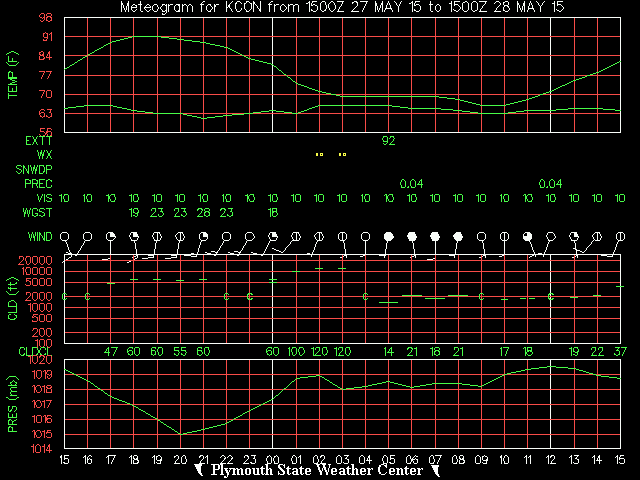
Task: Click the WX weather symbol near hour 02
Action: click(x=319, y=155)
